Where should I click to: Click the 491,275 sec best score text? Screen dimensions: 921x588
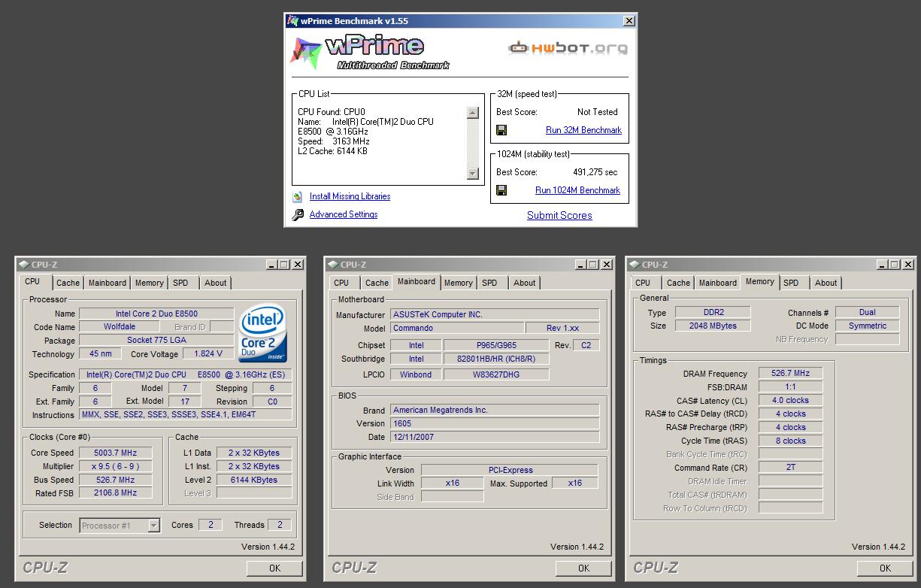(x=595, y=172)
